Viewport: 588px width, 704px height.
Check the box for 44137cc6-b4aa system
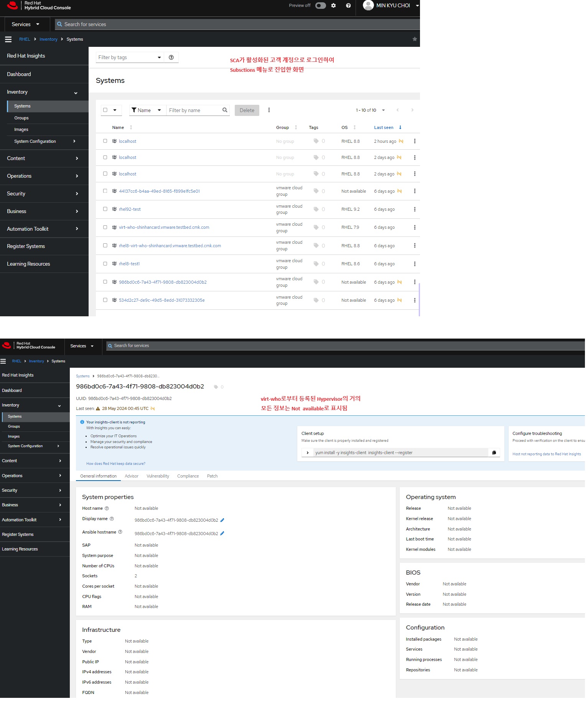pyautogui.click(x=105, y=191)
